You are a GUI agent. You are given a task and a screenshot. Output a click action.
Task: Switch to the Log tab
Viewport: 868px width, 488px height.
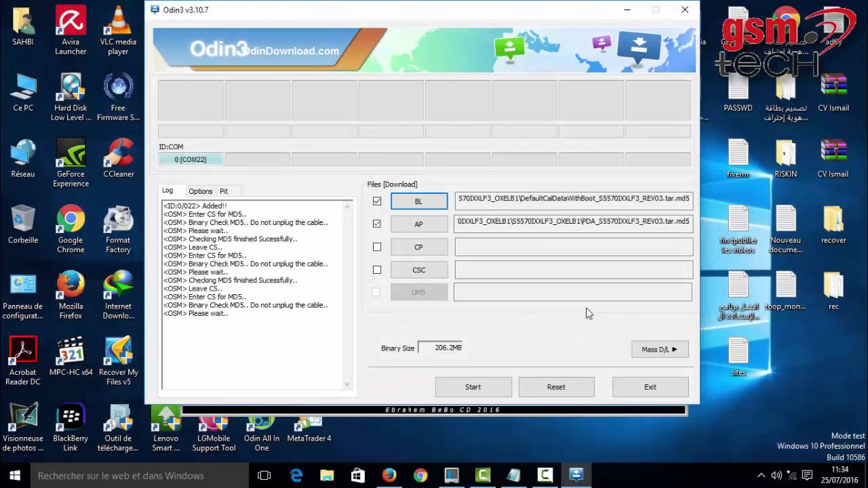click(167, 190)
